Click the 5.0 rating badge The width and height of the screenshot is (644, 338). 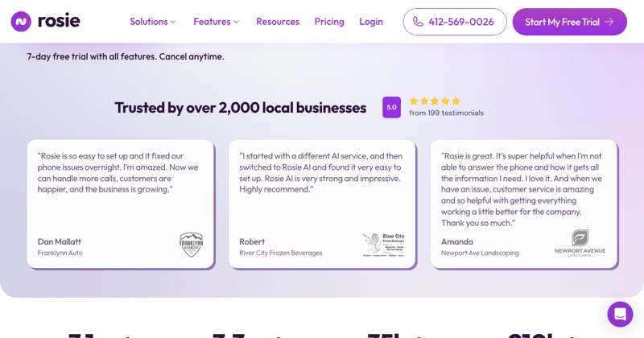[391, 107]
